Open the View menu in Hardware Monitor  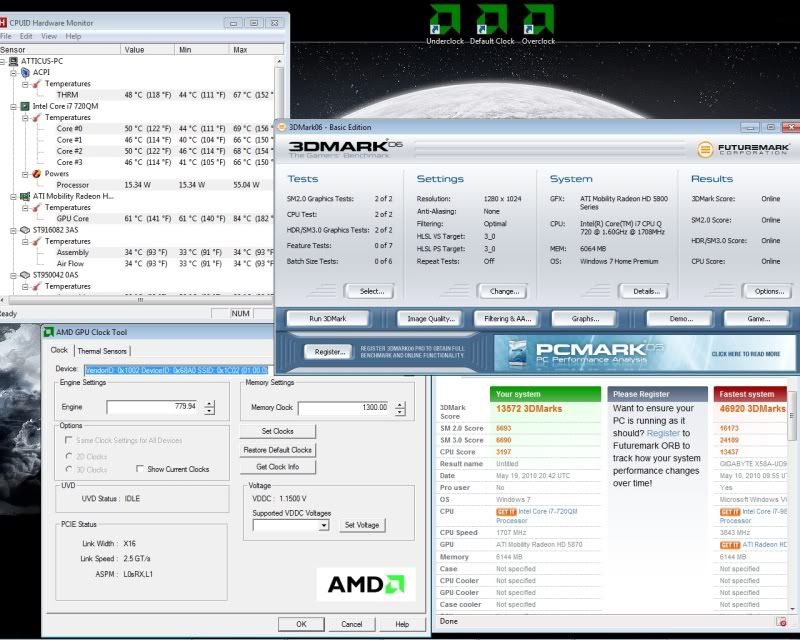(49, 36)
